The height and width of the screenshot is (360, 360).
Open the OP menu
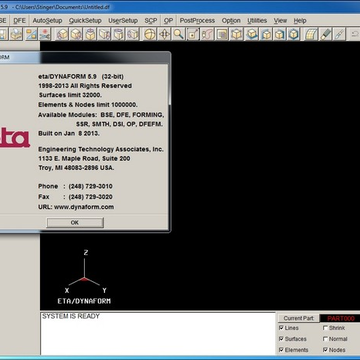coord(168,21)
